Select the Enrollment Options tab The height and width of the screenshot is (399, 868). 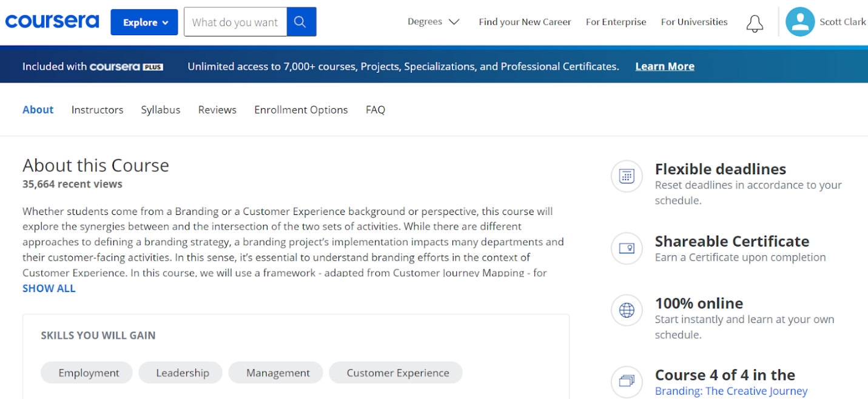tap(301, 110)
